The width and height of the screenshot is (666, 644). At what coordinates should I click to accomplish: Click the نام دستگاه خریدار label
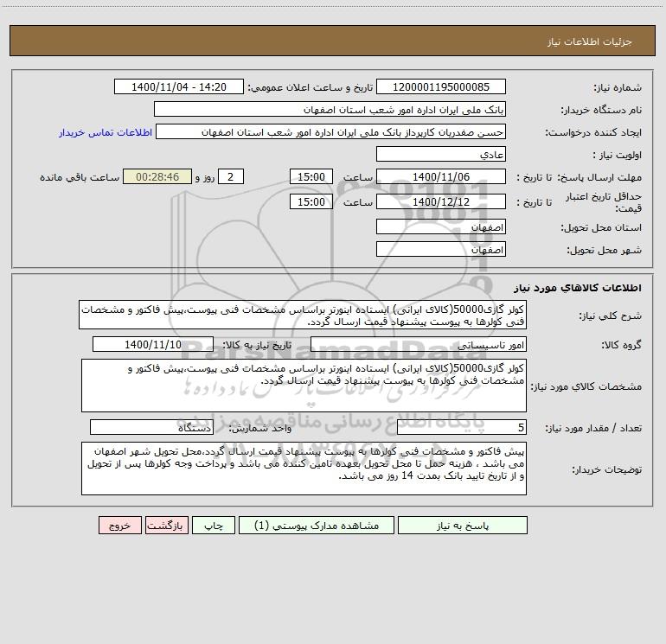point(601,110)
